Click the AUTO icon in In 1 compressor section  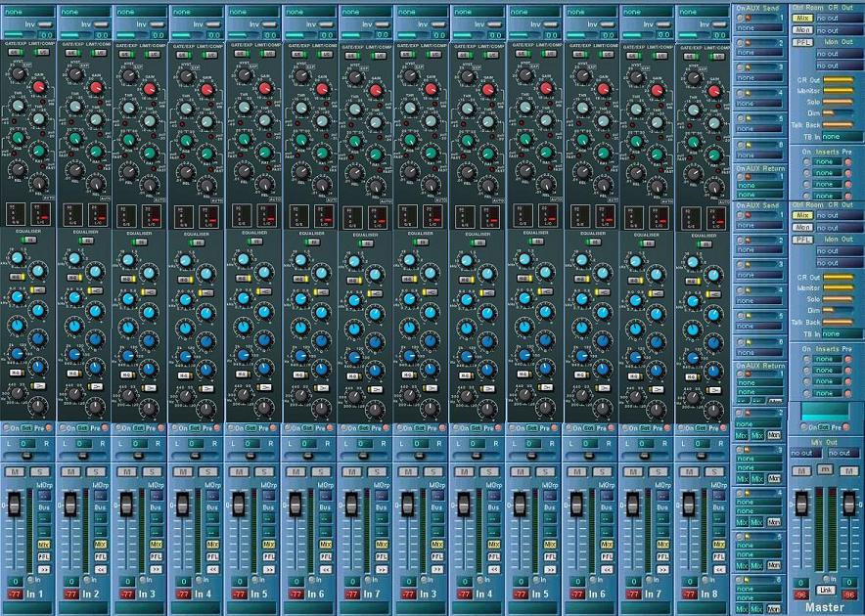[47, 198]
